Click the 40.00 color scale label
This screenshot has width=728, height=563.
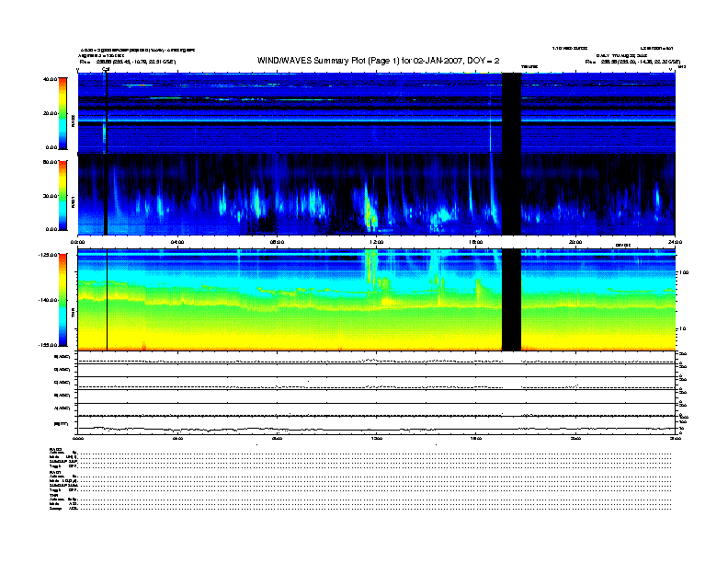(x=50, y=79)
